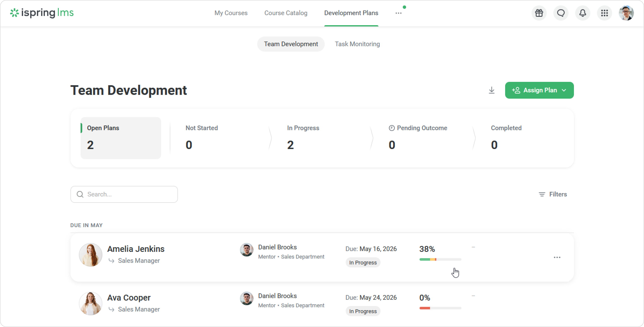Open the gift icon in header
Viewport: 644px width, 327px height.
coord(539,13)
